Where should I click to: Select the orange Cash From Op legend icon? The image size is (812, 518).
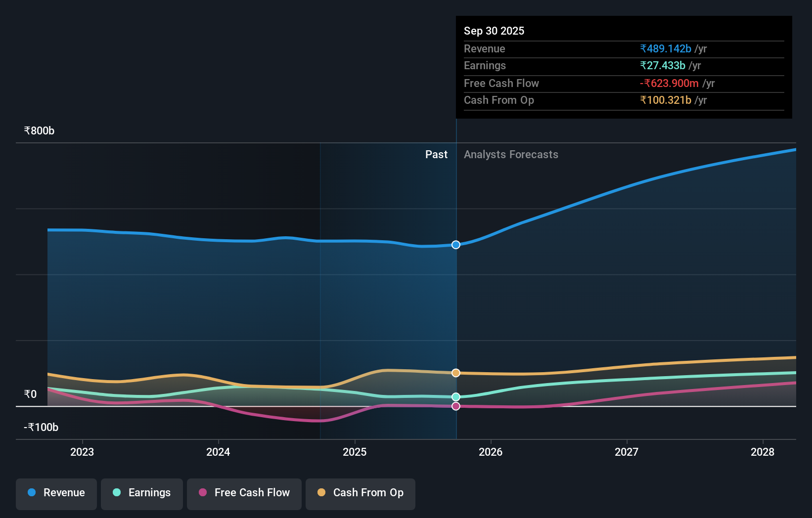(322, 493)
